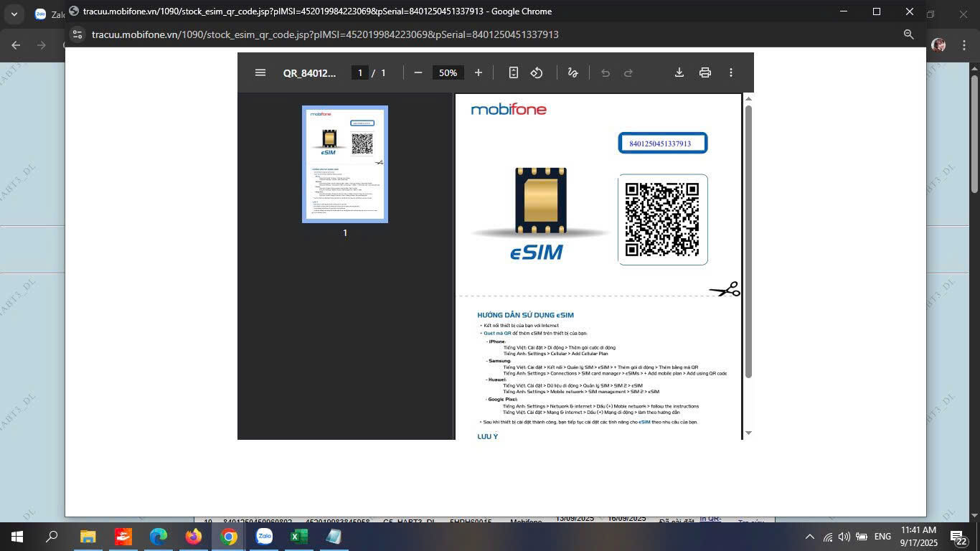The height and width of the screenshot is (551, 980).
Task: Click the browser back arrow
Action: point(15,44)
